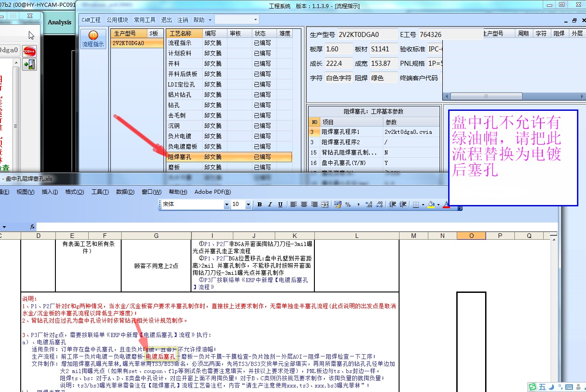
Task: Select production model 2V2KT0DGA0 in list
Action: click(137, 43)
